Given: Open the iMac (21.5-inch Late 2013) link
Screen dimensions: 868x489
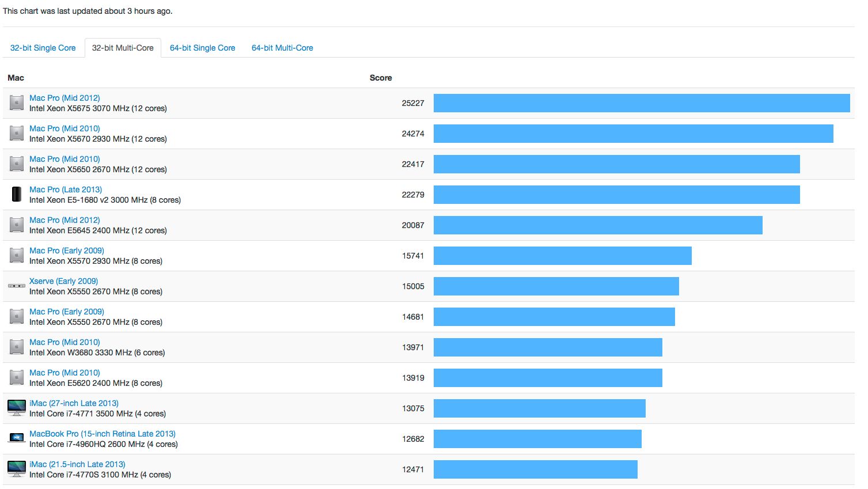Looking at the screenshot, I should pos(77,464).
